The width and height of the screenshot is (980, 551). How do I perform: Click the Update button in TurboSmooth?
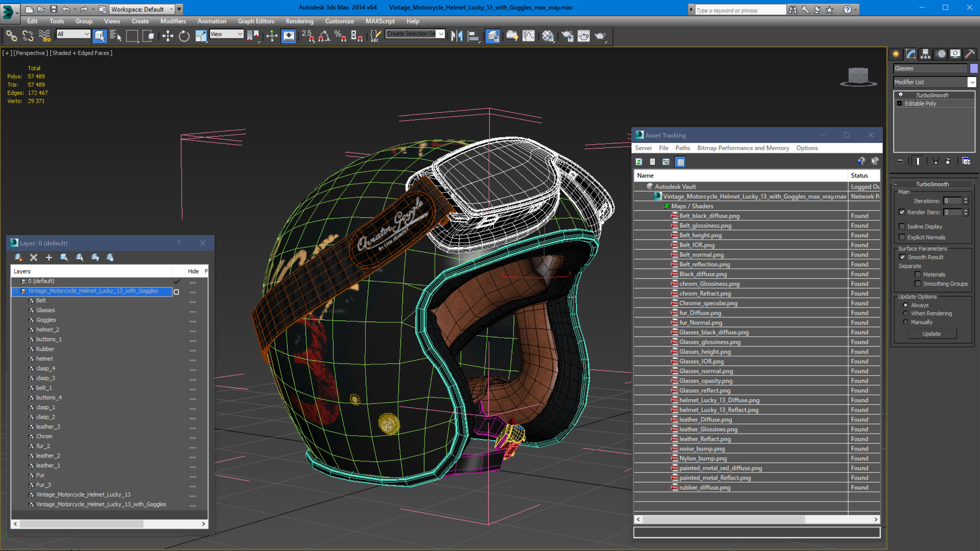tap(932, 334)
